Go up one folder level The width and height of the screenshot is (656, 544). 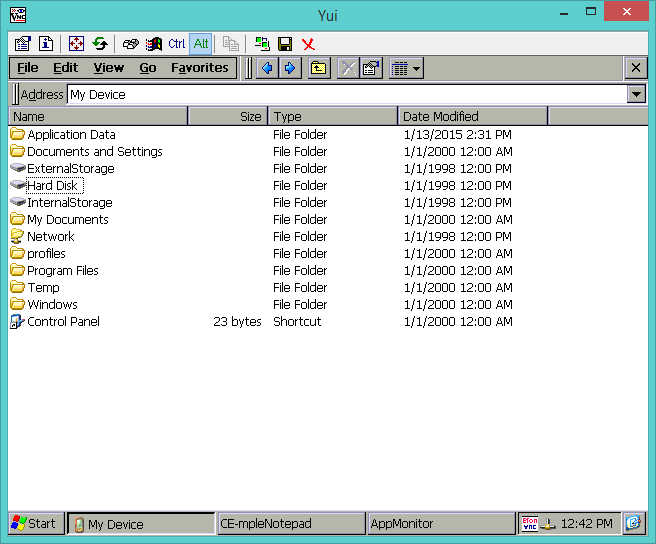[x=318, y=68]
